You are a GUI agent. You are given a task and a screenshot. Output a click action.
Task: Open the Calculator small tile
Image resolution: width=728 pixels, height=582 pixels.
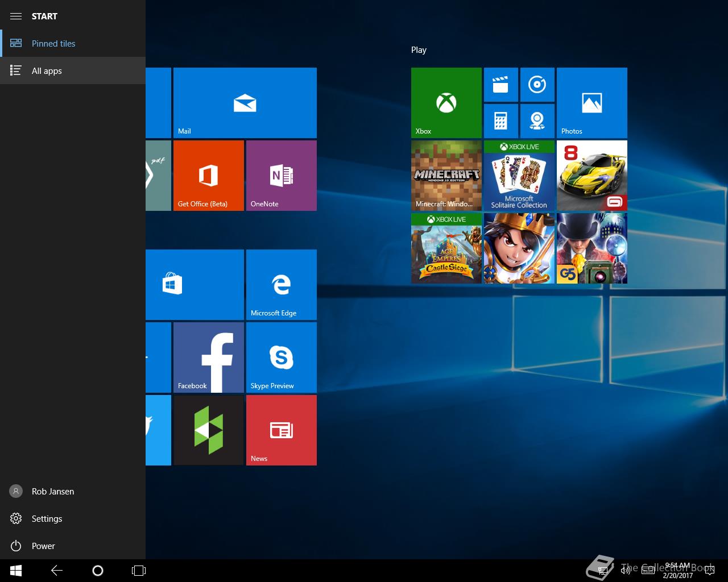pos(500,120)
